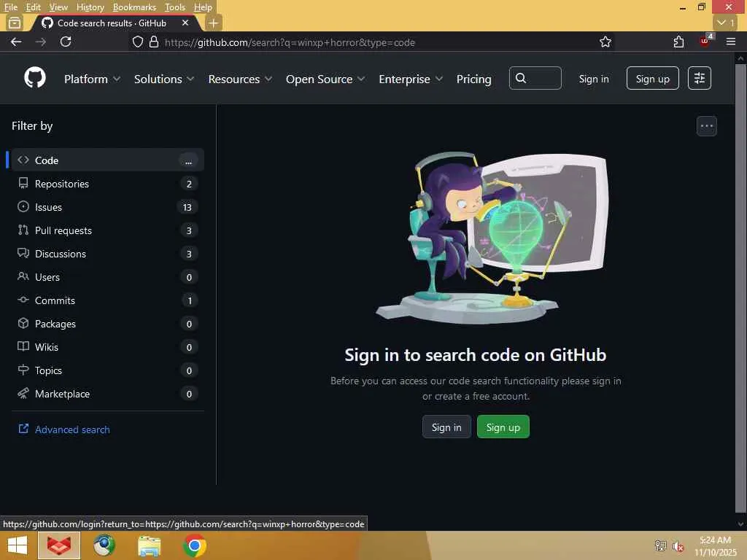Filter results by Commits
The height and width of the screenshot is (560, 747).
[x=108, y=300]
